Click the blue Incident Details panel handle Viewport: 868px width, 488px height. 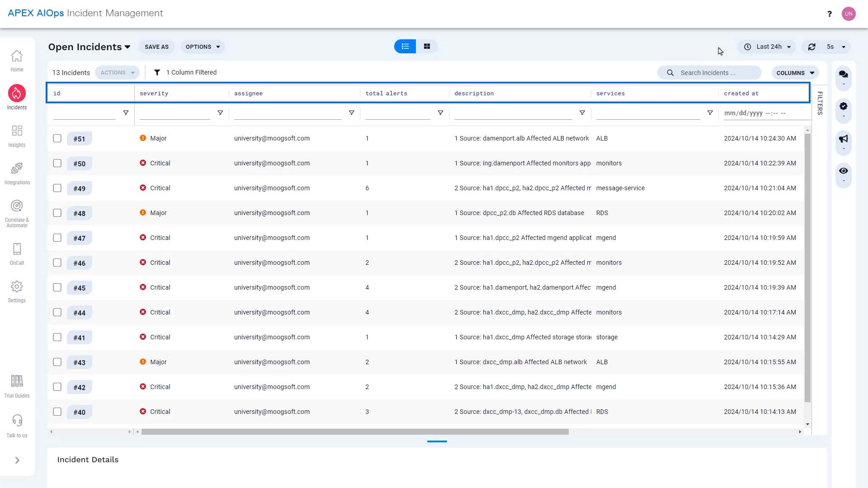(437, 441)
